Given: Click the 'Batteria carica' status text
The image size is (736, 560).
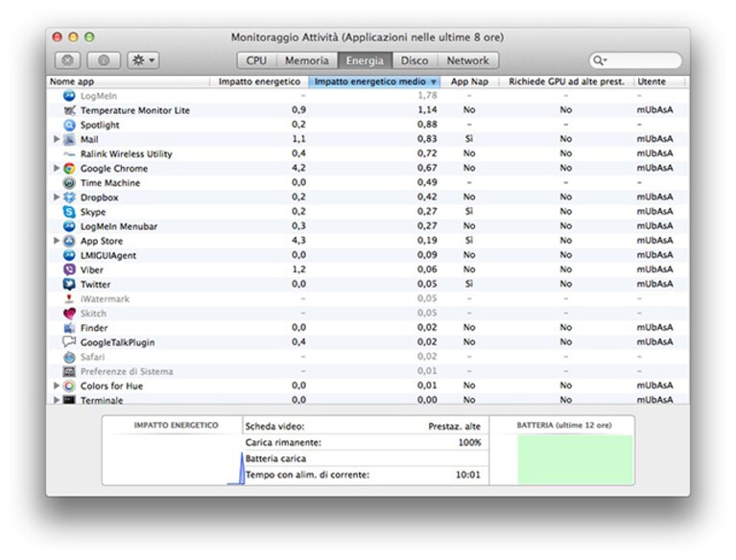Looking at the screenshot, I should (x=275, y=459).
